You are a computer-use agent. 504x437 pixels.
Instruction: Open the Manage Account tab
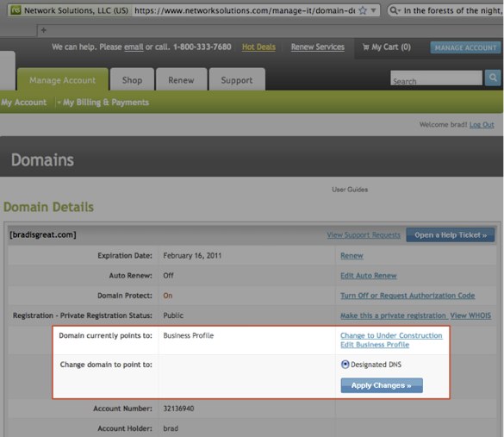click(62, 80)
